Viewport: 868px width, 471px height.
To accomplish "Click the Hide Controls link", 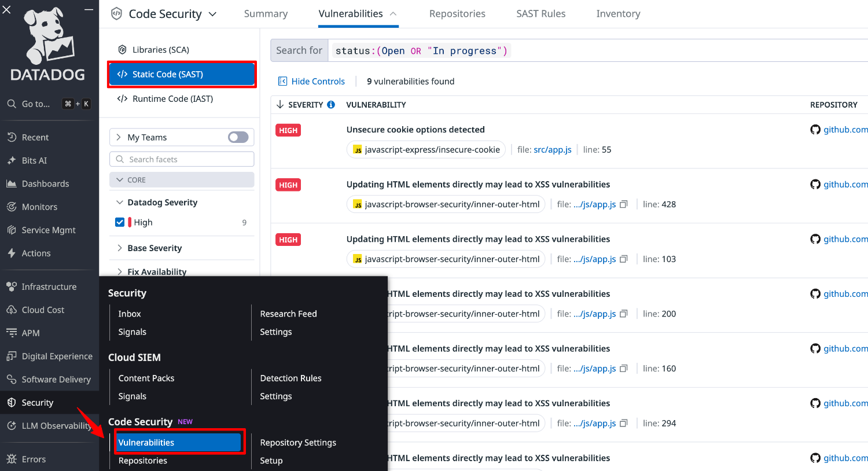I will click(318, 82).
